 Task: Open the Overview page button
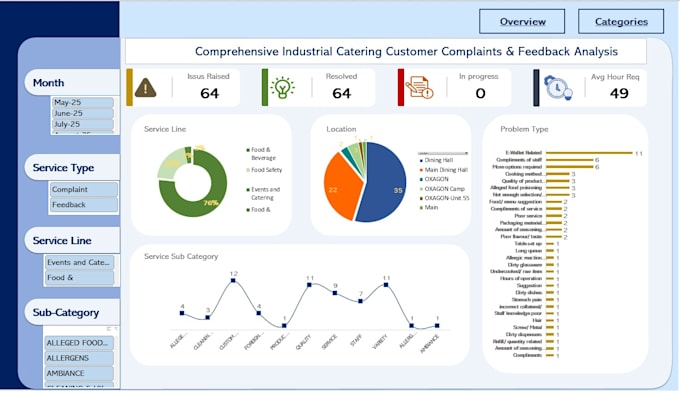coord(522,21)
